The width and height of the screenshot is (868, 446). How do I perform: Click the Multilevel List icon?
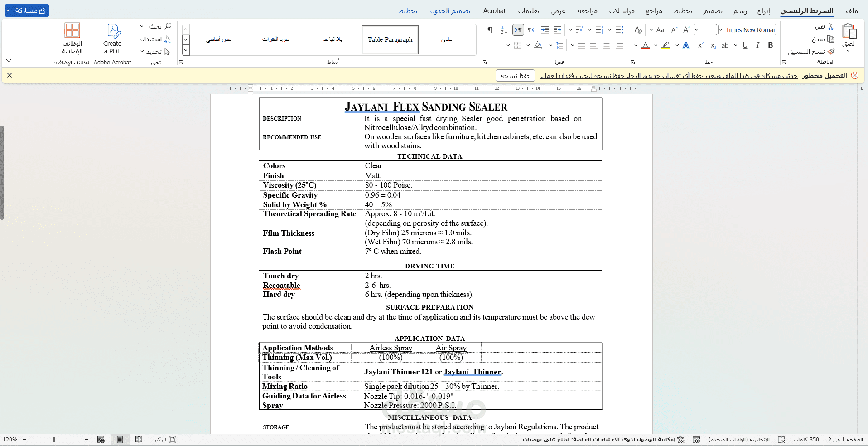pyautogui.click(x=579, y=30)
